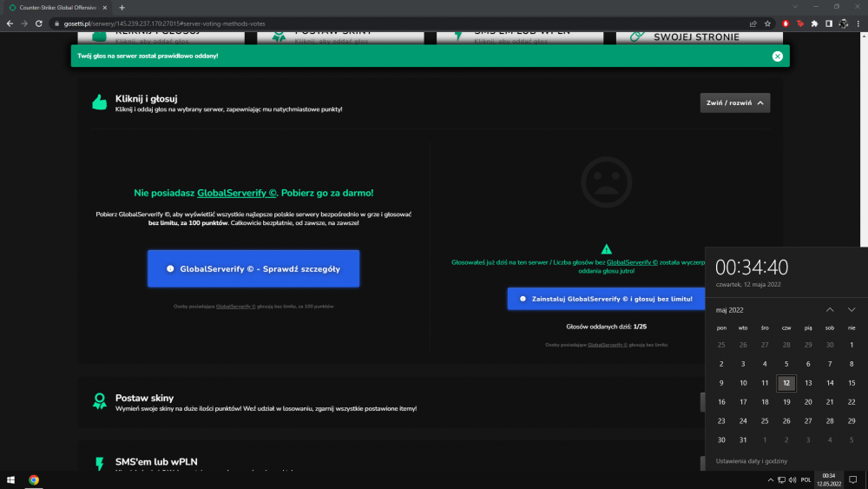Open the GlobalServerify © link in the heading
The width and height of the screenshot is (868, 489).
(236, 193)
